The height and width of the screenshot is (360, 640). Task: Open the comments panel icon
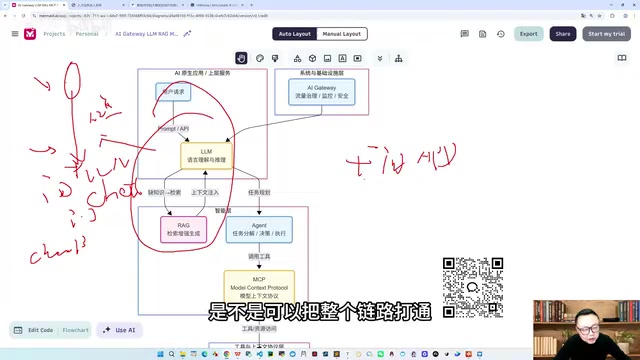[x=464, y=34]
